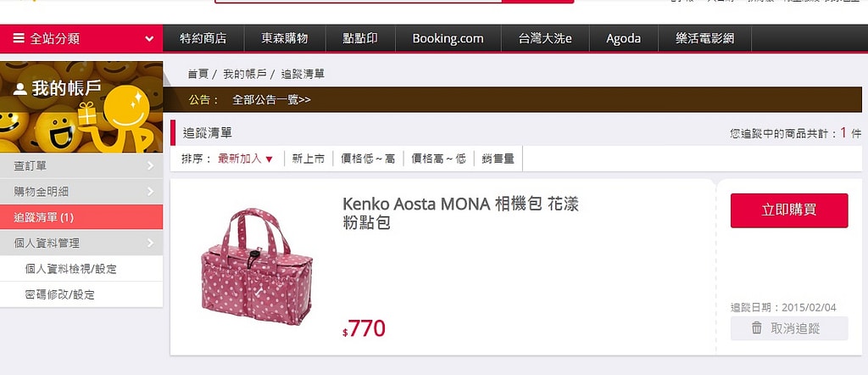This screenshot has width=868, height=375.
Task: Go to Booking.com in top navigation
Action: tap(448, 39)
